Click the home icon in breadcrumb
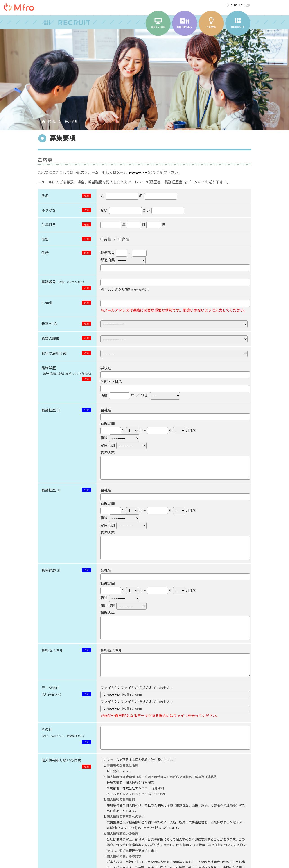This screenshot has height=868, width=289. click(44, 121)
